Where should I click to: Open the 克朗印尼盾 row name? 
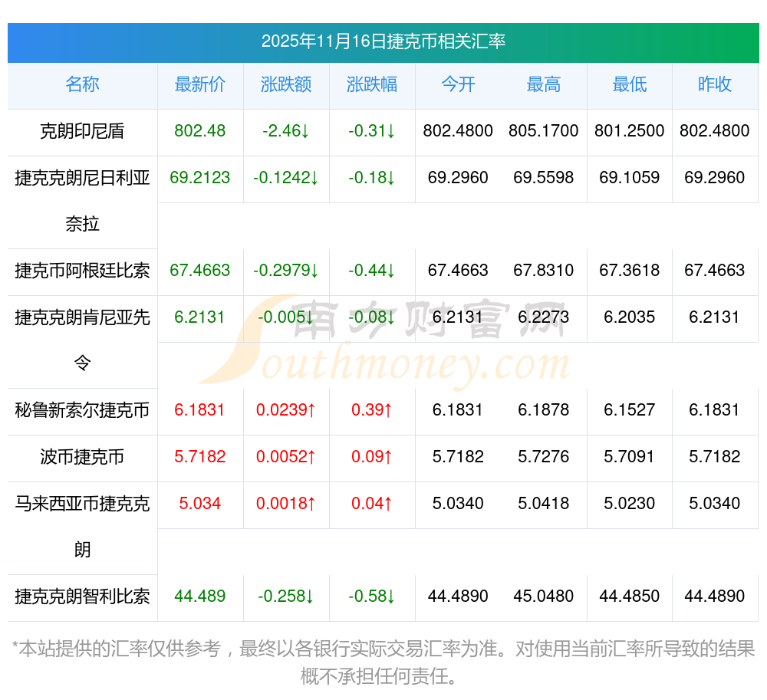click(x=82, y=132)
